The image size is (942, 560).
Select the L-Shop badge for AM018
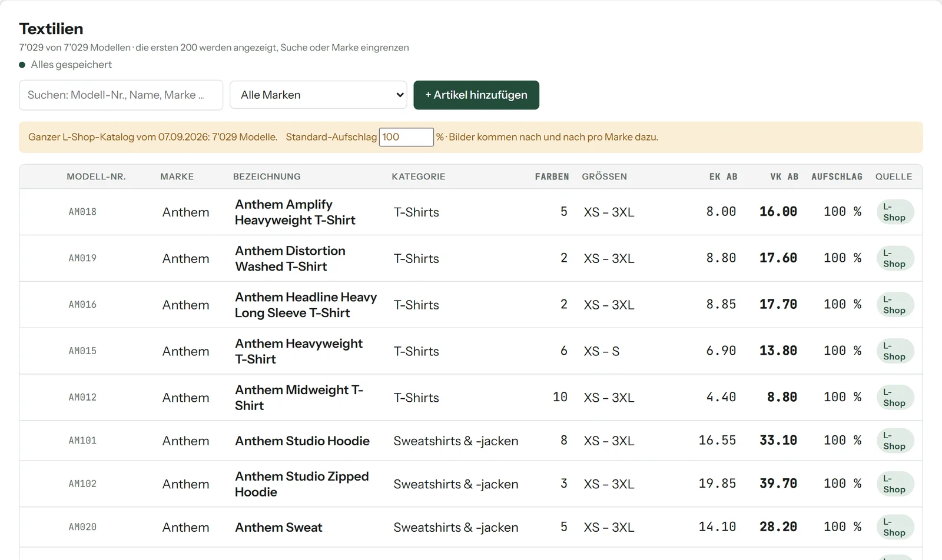pyautogui.click(x=895, y=212)
